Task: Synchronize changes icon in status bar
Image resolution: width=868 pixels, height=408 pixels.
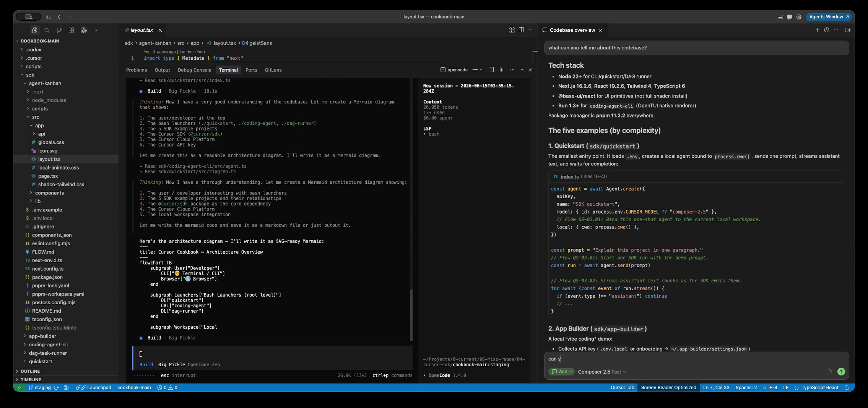Action: 56,388
